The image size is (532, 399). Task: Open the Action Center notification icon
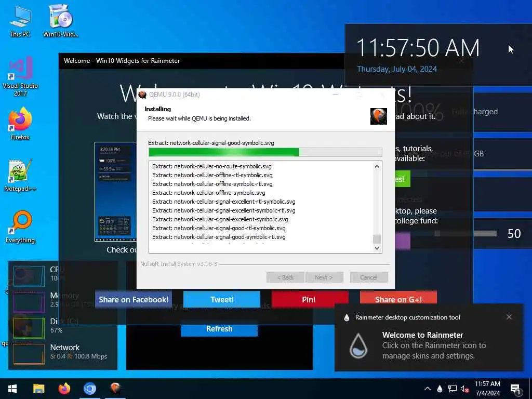coord(515,389)
